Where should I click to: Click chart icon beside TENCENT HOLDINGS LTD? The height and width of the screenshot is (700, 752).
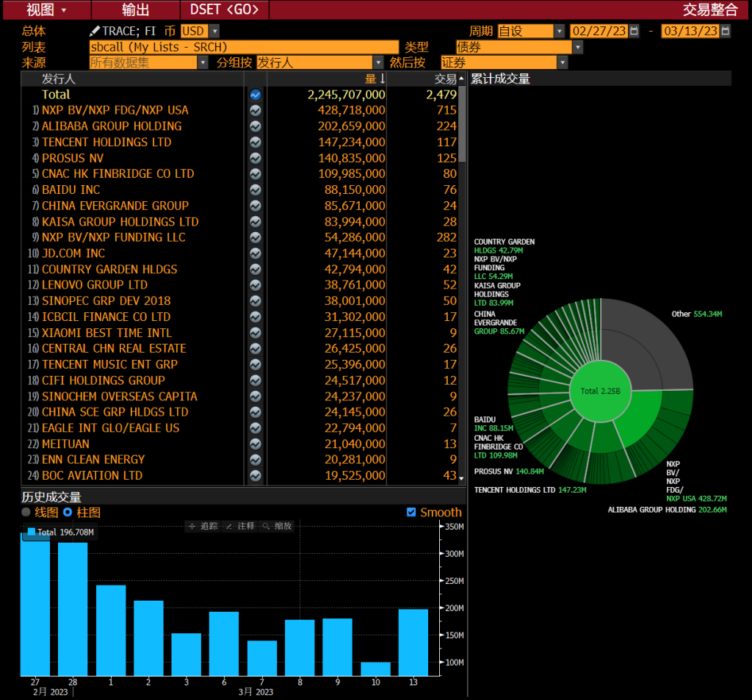(255, 142)
